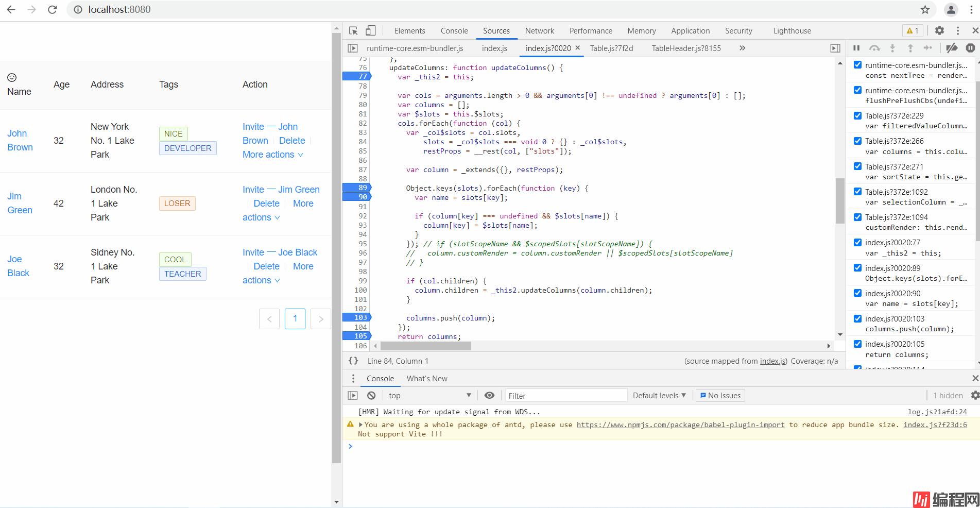Open the Table.js?7f2d file tab

611,48
